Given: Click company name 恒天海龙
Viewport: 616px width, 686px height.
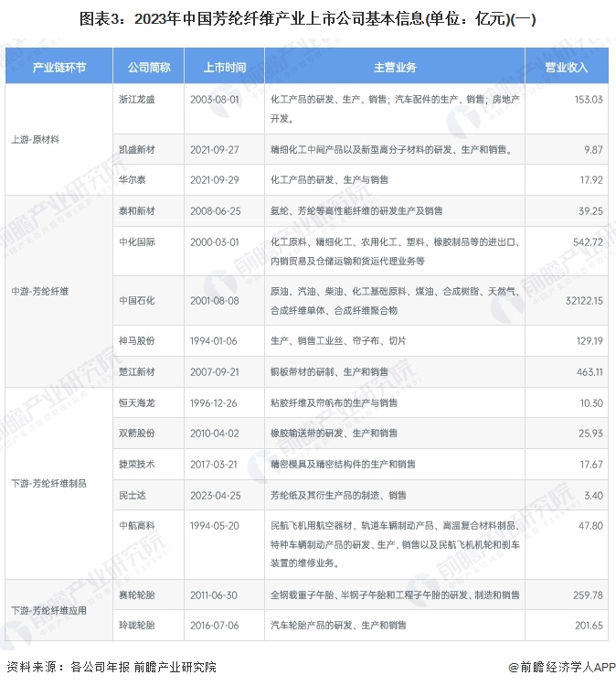Looking at the screenshot, I should [137, 403].
